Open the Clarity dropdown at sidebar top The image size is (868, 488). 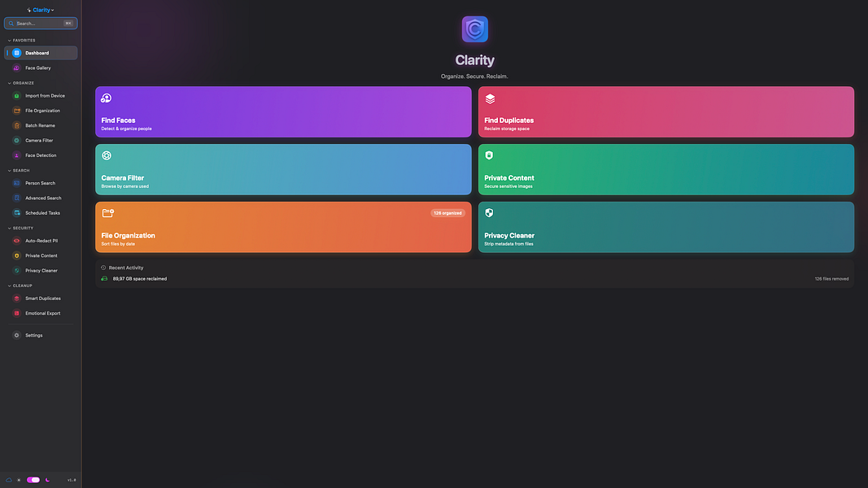point(41,10)
